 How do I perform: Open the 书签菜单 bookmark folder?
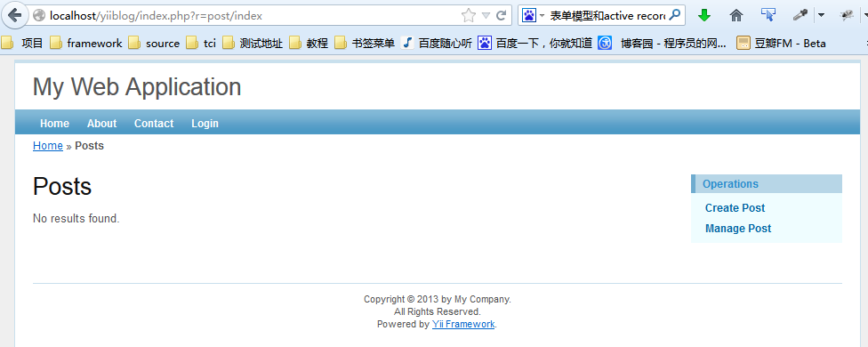365,44
